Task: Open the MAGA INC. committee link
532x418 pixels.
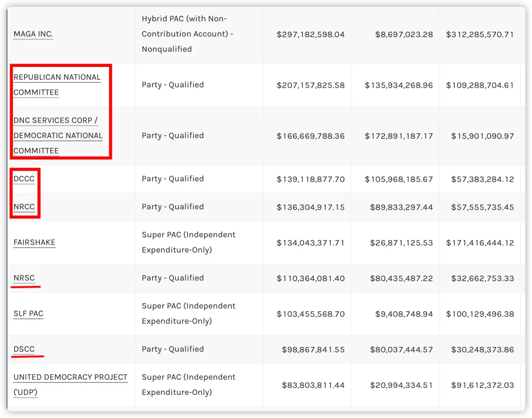Action: point(33,34)
